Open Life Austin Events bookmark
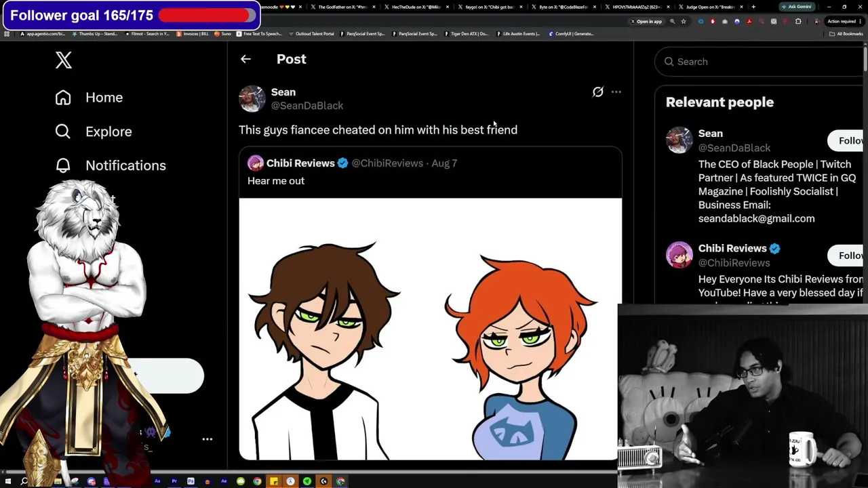 (518, 34)
